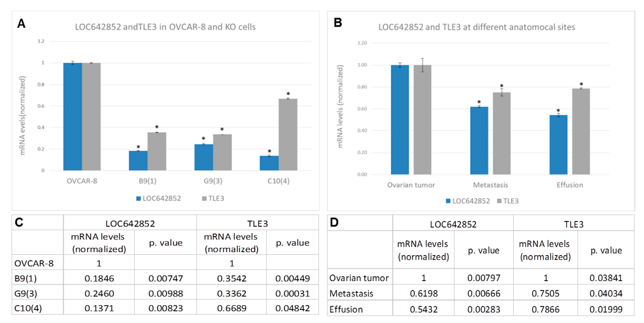The width and height of the screenshot is (644, 323).
Task: Click the G9(3) row header in table C
Action: (x=26, y=293)
